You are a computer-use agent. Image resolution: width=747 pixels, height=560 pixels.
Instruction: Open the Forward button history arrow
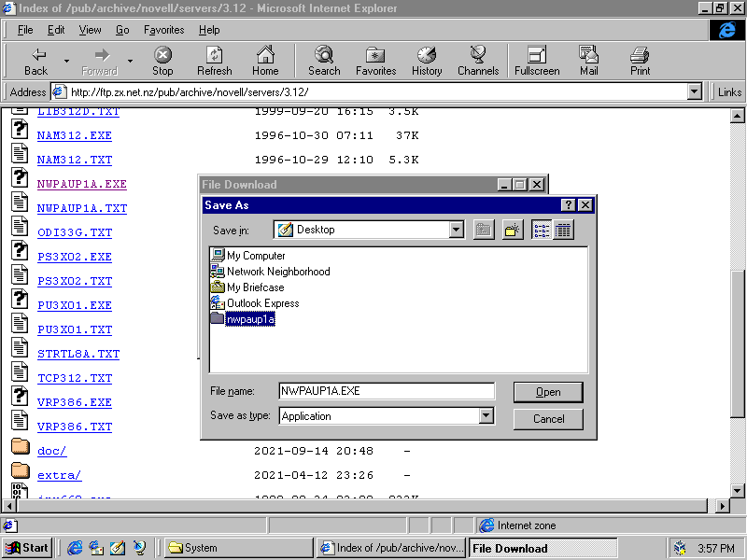(x=130, y=61)
